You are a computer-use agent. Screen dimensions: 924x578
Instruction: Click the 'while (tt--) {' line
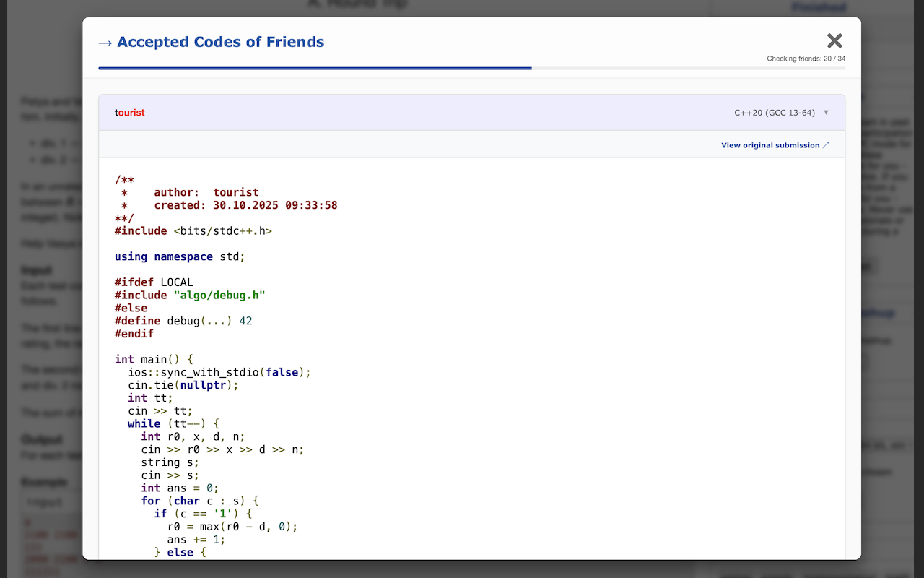point(173,423)
